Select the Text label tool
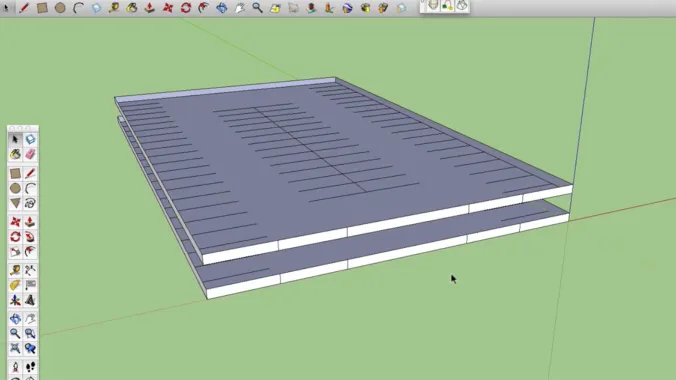This screenshot has width=676, height=380. point(30,285)
